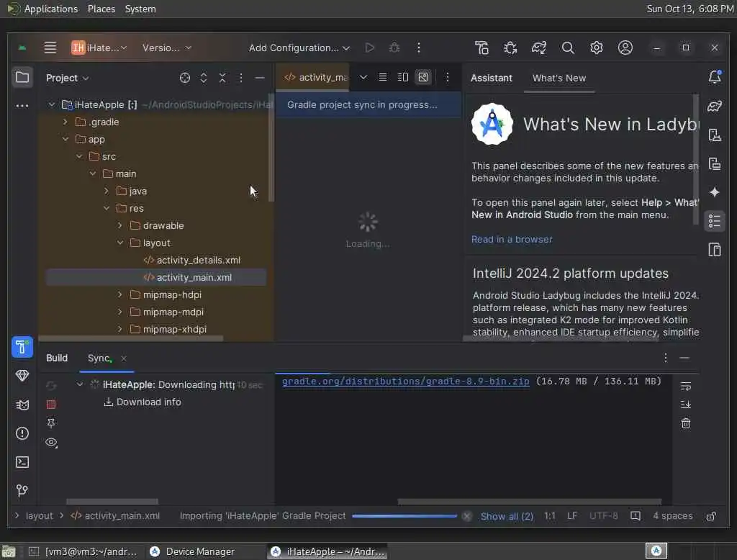Expand the drawable folder
The height and width of the screenshot is (560, 737).
pos(120,226)
